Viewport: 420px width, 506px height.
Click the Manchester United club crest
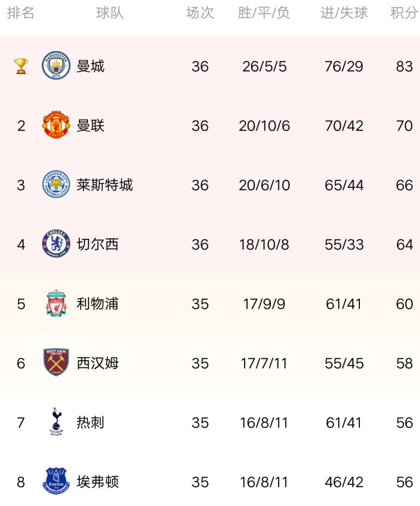tap(56, 125)
